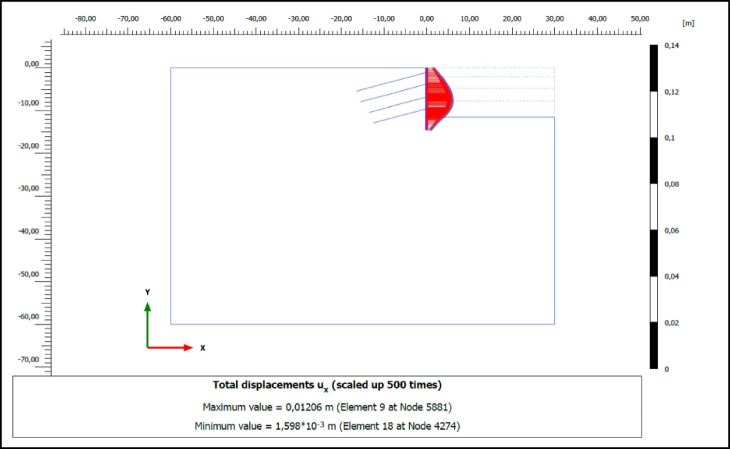Click the -50,00 mark on the vertical ruler
Image resolution: width=730 pixels, height=449 pixels.
point(28,274)
